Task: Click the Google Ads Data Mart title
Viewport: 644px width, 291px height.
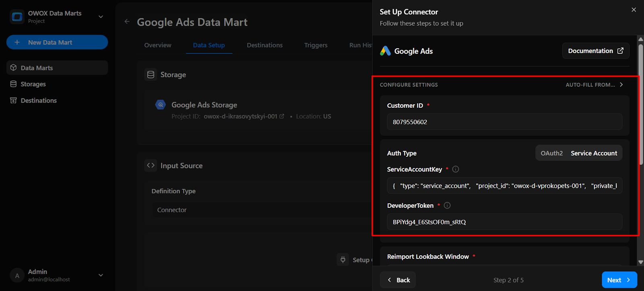Action: click(x=192, y=22)
